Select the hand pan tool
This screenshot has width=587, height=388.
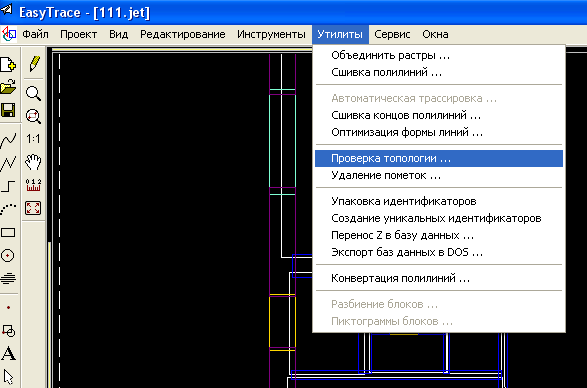click(x=33, y=162)
